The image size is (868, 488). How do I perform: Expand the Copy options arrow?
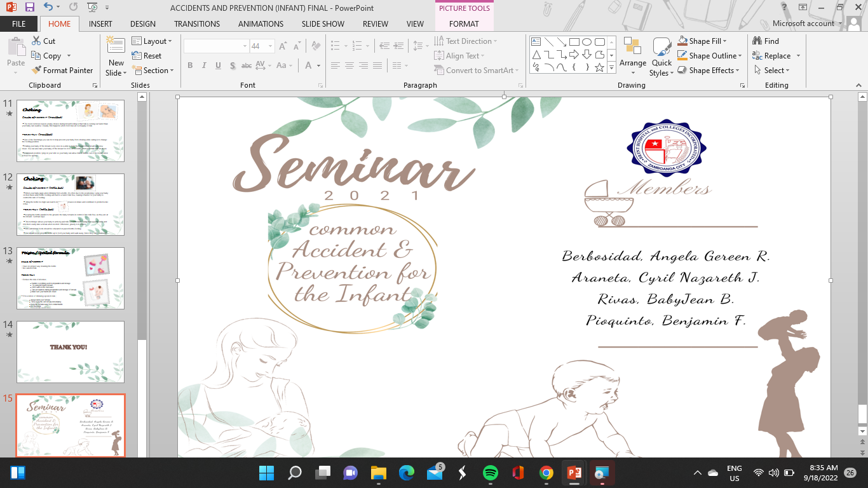coord(68,56)
